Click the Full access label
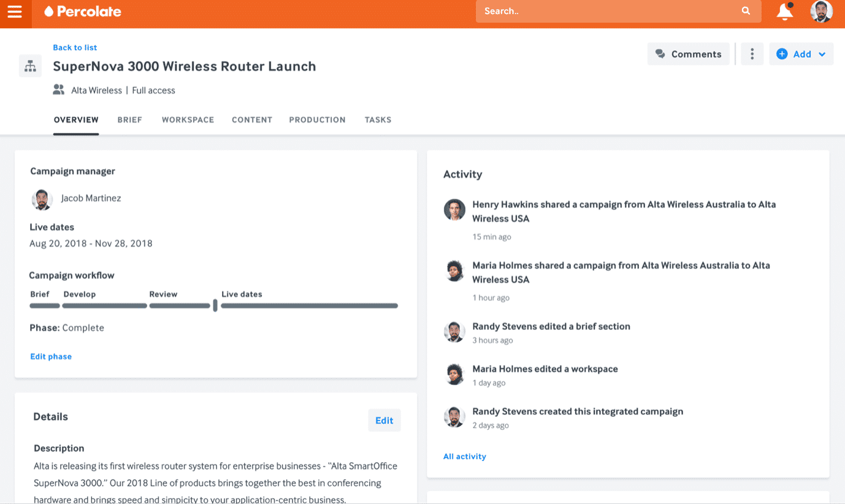Viewport: 845px width, 504px height. click(x=153, y=90)
